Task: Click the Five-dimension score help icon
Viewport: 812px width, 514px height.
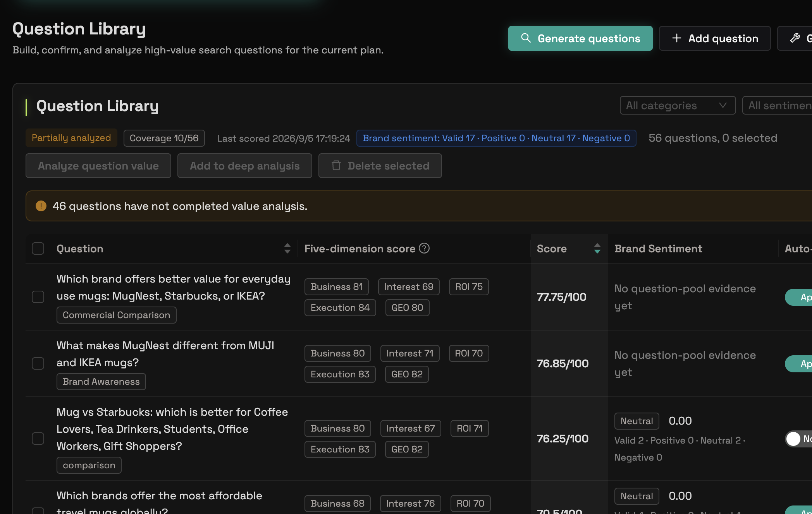Action: pyautogui.click(x=424, y=248)
